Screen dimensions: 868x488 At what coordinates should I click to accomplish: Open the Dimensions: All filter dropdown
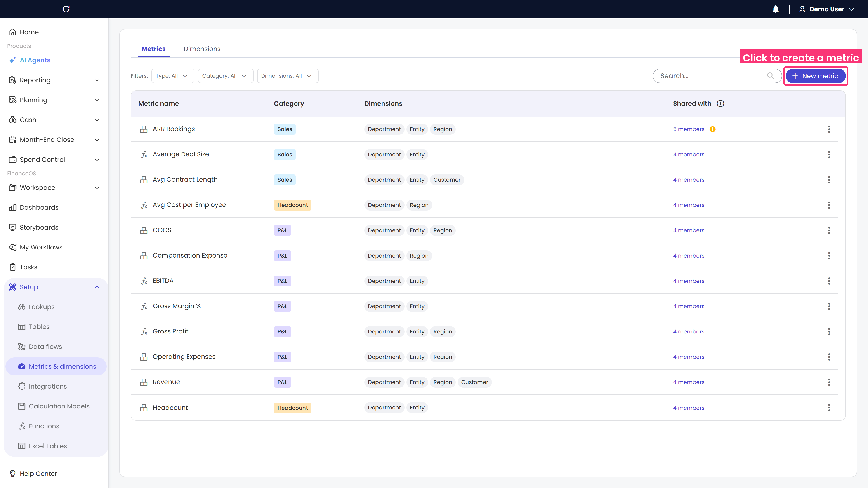click(288, 76)
